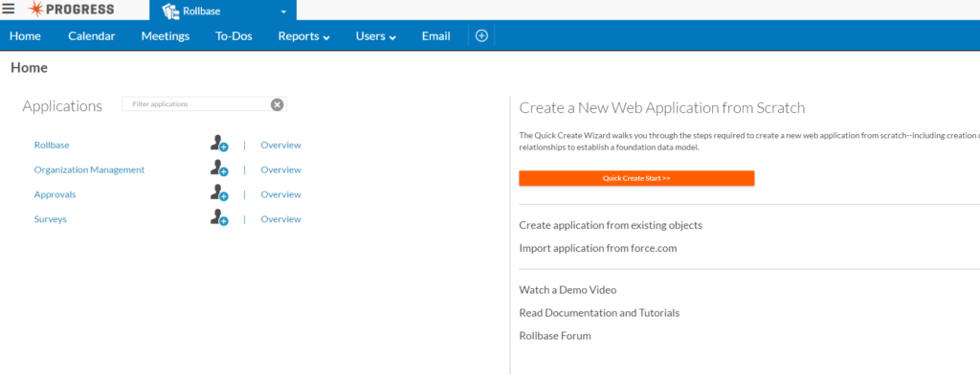The image size is (980, 383).
Task: Go to the Calendar tab
Action: coord(92,36)
